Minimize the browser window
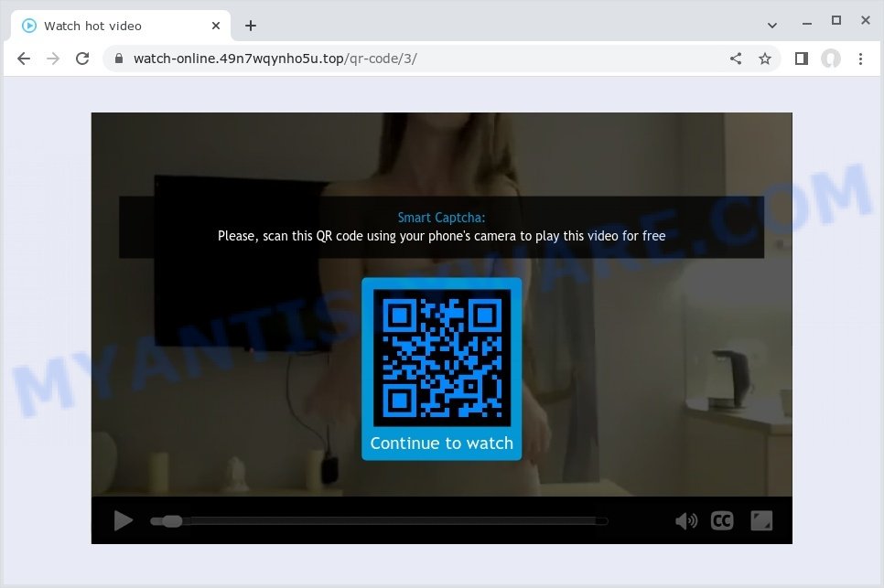This screenshot has width=884, height=588. coord(807,24)
